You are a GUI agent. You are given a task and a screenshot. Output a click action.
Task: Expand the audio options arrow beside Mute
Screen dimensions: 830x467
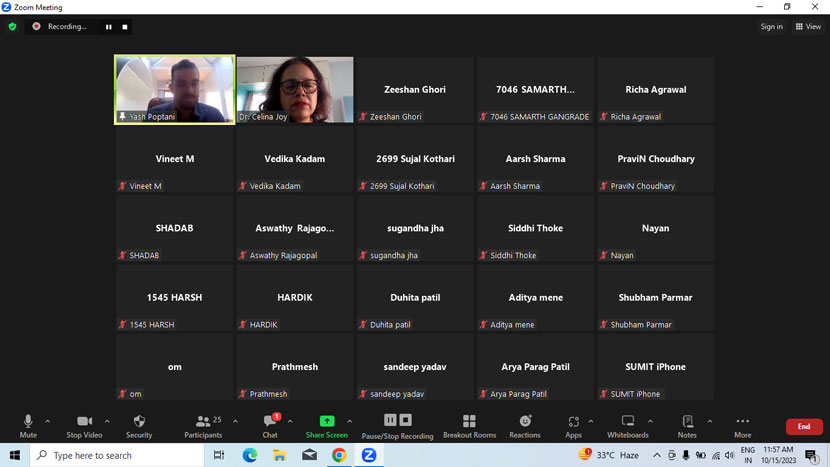(x=48, y=421)
